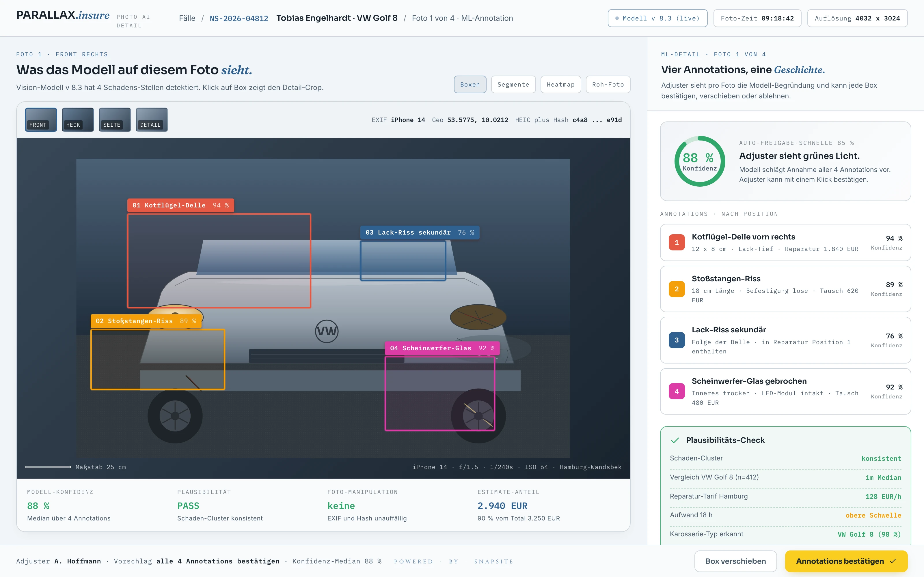Viewport: 924px width, 577px height.
Task: Click the blue number 3 annotation badge
Action: [x=677, y=340]
